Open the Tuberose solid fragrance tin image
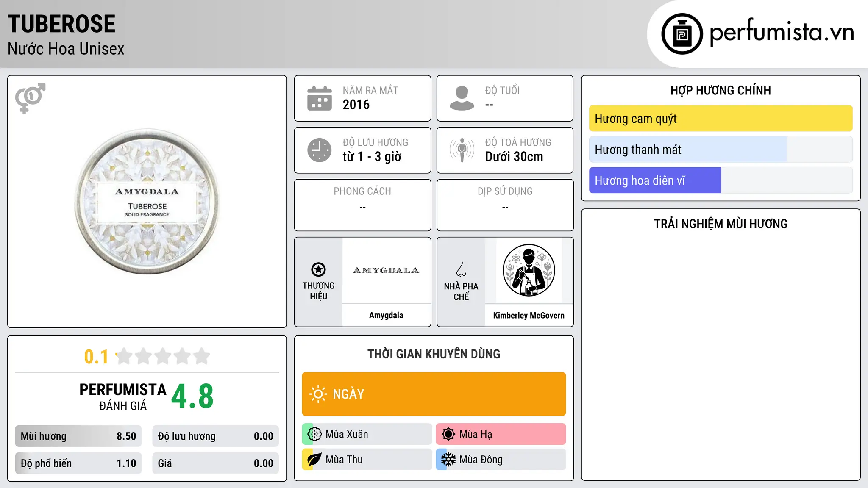 (x=147, y=202)
